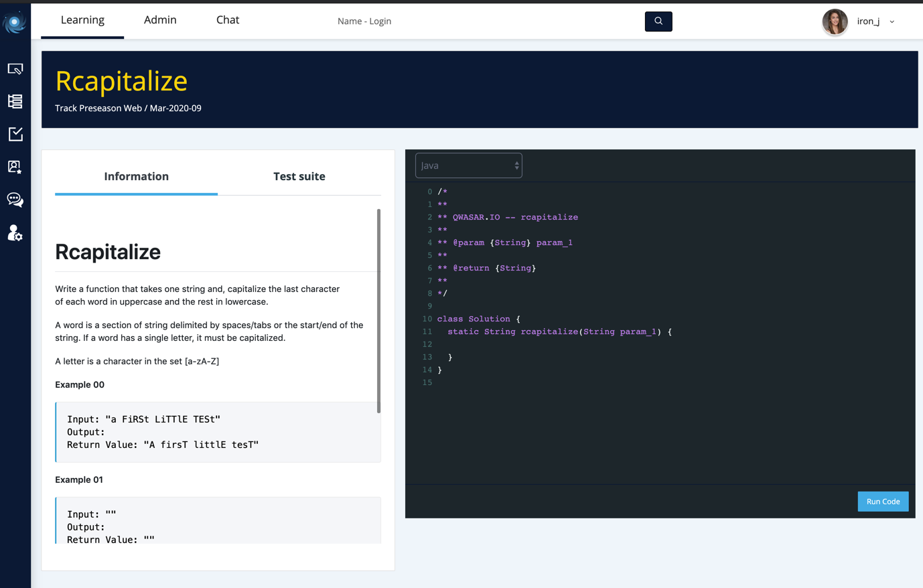This screenshot has width=923, height=588.
Task: Click the starred profile icon in the sidebar
Action: (x=15, y=167)
